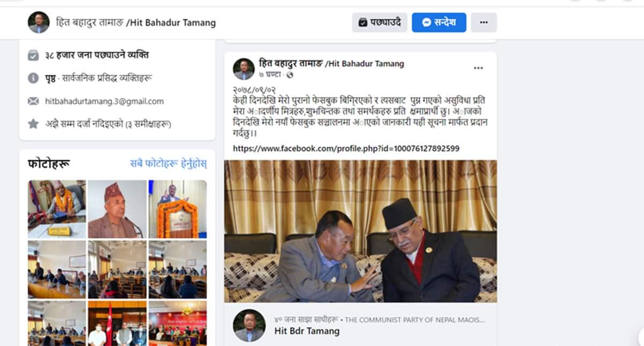
Task: Click the Messenger icon in the message button
Action: click(427, 23)
